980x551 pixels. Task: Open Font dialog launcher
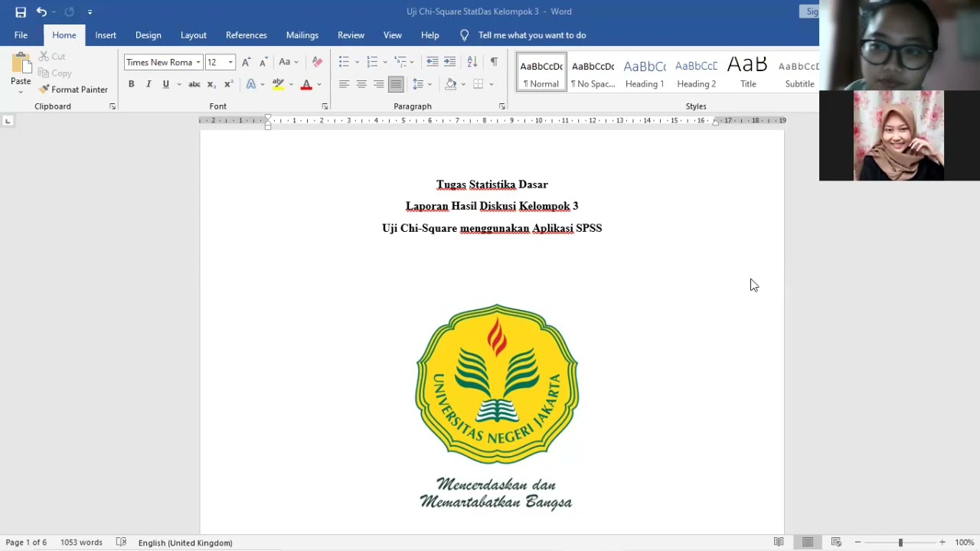[x=325, y=106]
